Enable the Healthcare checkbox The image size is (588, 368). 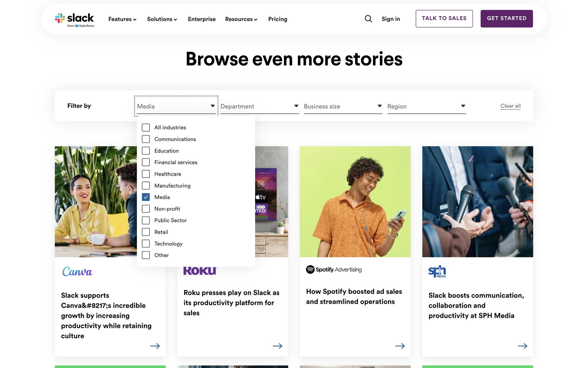[146, 174]
